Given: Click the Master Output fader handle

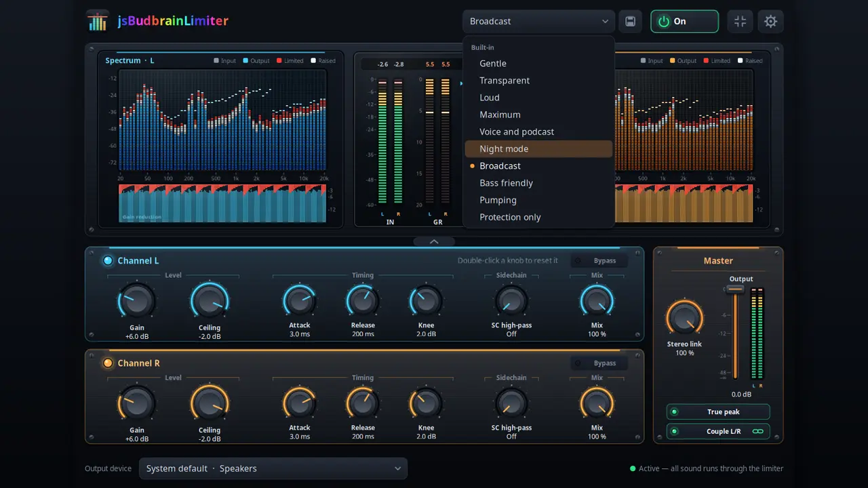Looking at the screenshot, I should [x=734, y=289].
